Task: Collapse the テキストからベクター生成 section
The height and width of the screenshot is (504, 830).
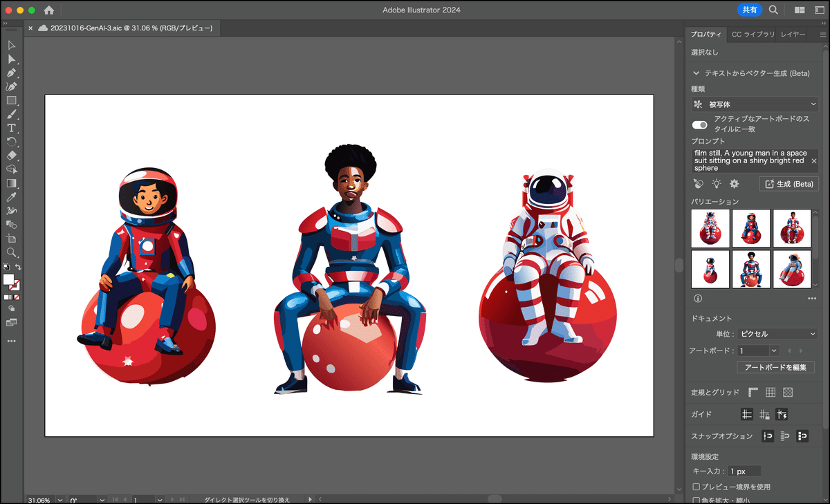Action: (697, 73)
